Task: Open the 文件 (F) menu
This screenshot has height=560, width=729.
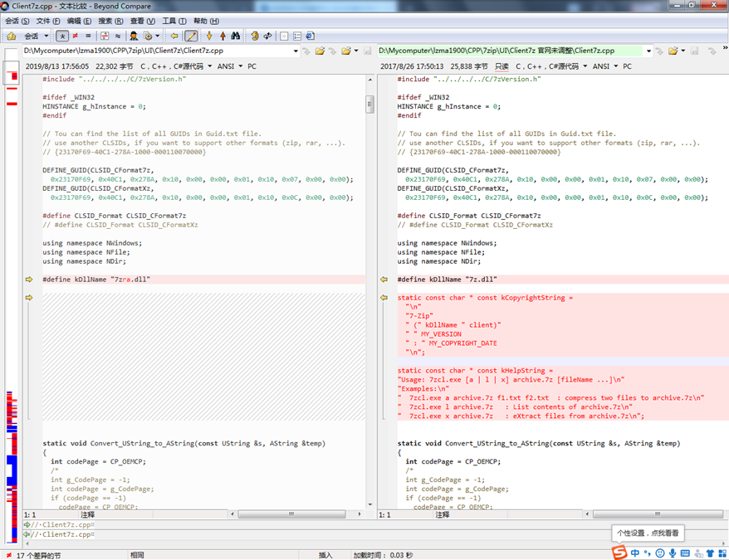Action: click(48, 21)
